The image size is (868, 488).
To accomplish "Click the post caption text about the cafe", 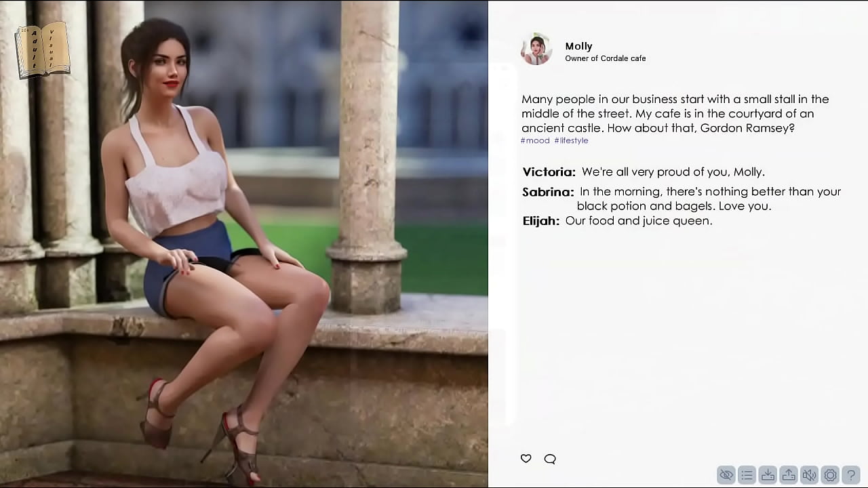I will [x=675, y=113].
